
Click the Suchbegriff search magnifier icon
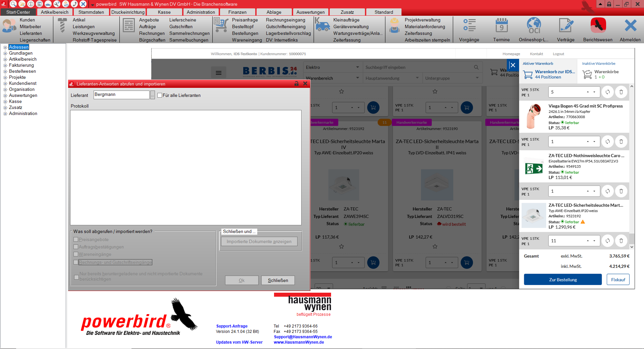[x=476, y=67]
